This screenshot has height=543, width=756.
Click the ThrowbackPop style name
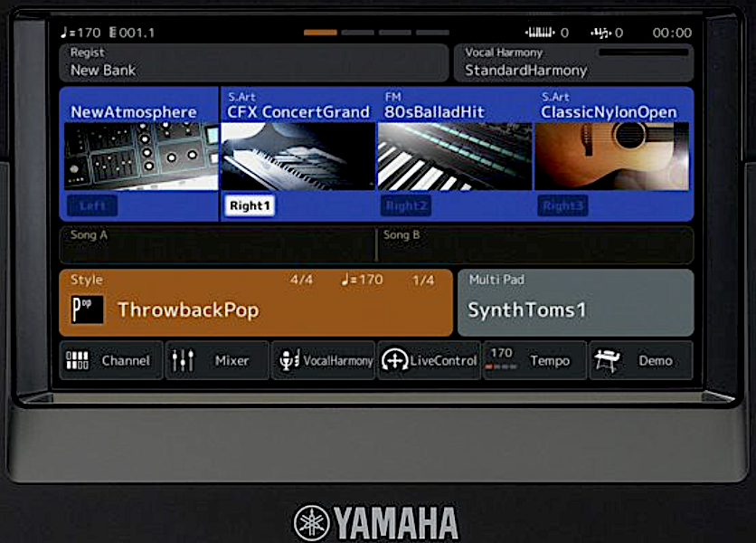click(188, 310)
